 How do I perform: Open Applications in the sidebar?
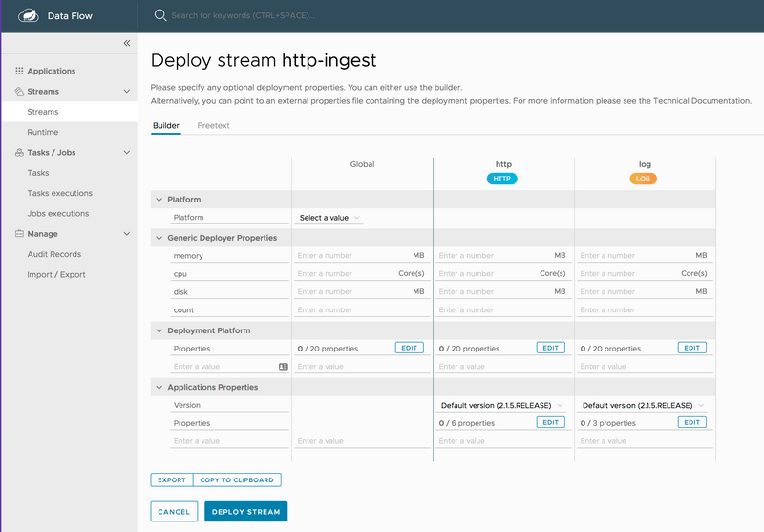point(52,71)
